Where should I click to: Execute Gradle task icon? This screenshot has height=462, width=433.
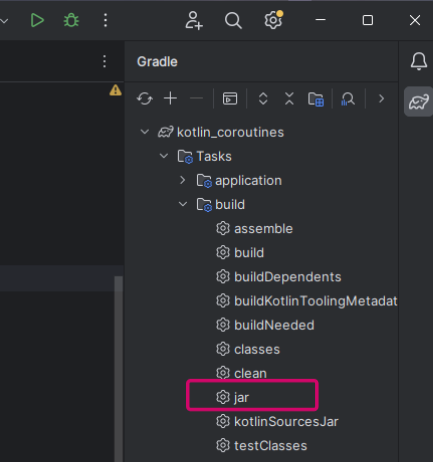[x=230, y=99]
